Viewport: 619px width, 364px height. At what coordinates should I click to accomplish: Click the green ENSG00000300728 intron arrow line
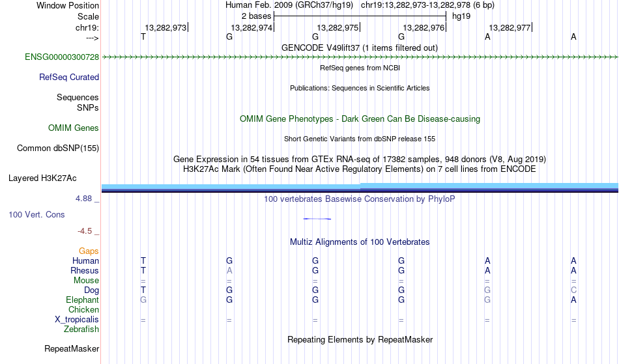pyautogui.click(x=360, y=57)
